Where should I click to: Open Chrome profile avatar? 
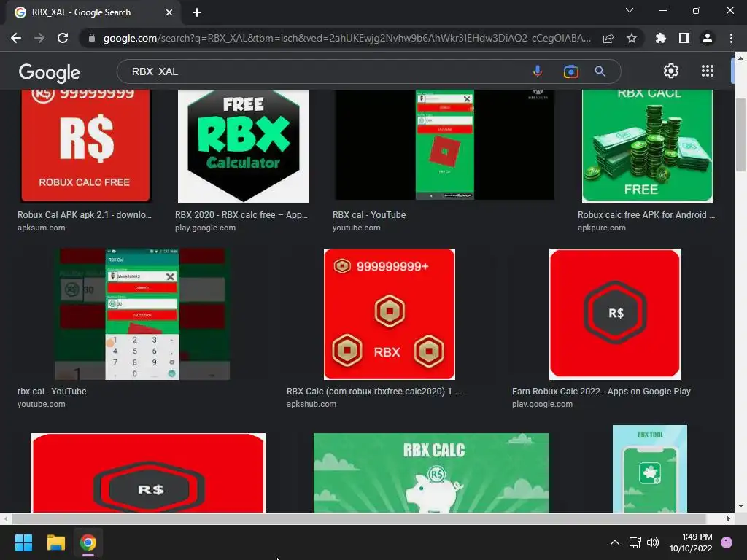(x=708, y=38)
